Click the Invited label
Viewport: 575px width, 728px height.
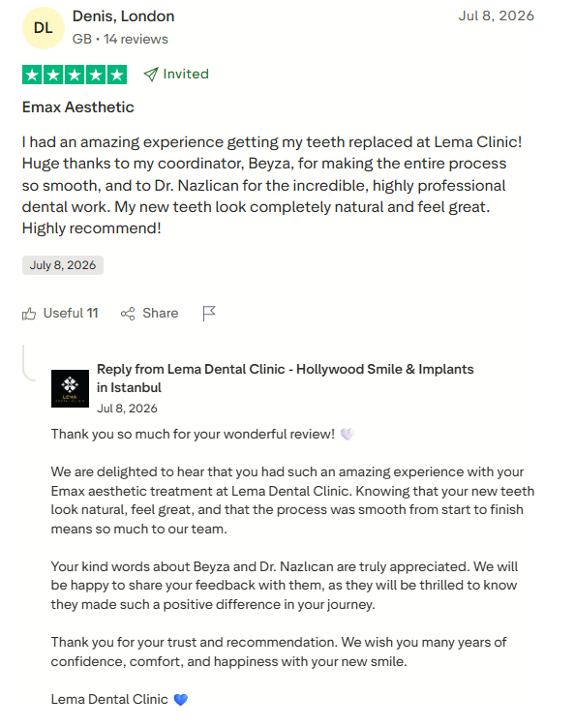click(x=186, y=74)
